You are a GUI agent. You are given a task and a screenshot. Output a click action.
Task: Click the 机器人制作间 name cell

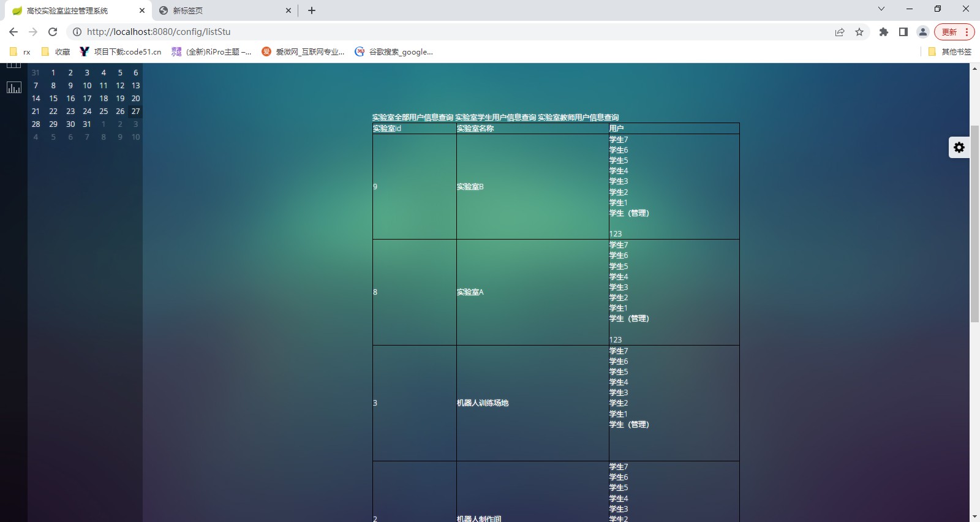tap(533, 492)
